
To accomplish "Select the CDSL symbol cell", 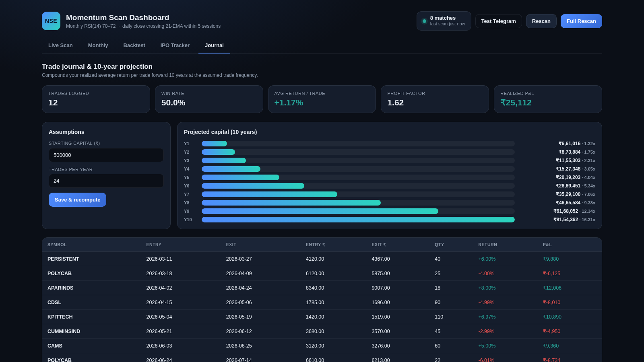I will (54, 302).
